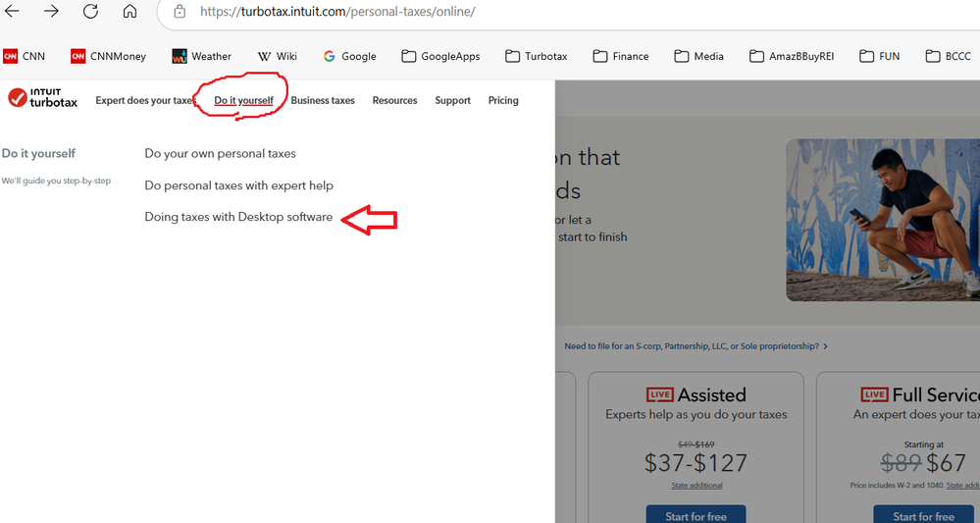
Task: Click the '$67' Full Service price
Action: [947, 463]
